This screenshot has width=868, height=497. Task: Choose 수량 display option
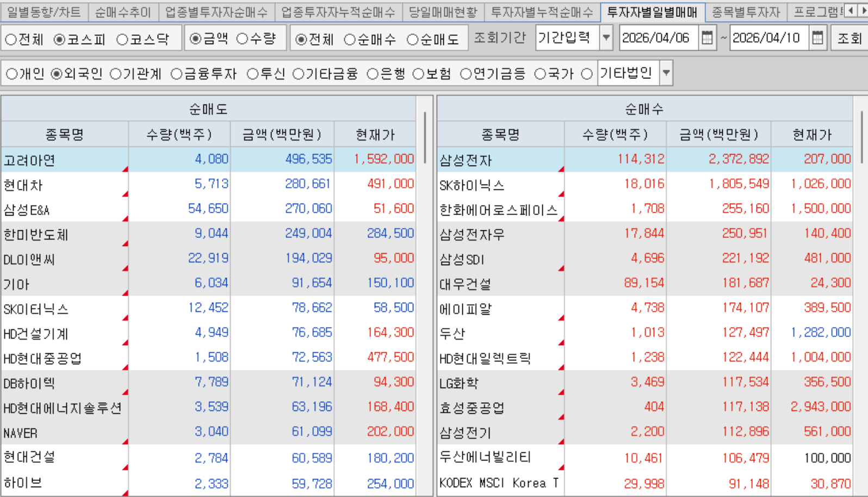(243, 39)
